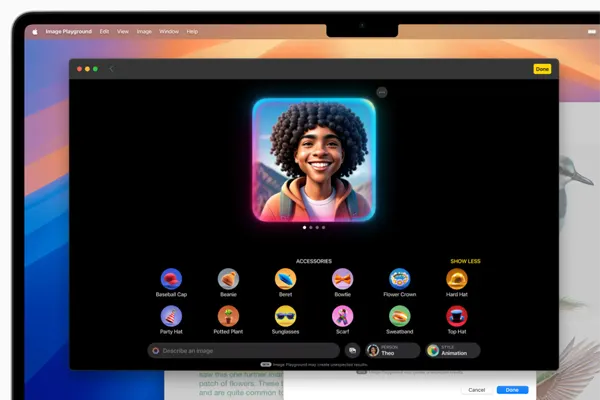The image size is (600, 400).
Task: Click the Describe an image field
Action: pyautogui.click(x=243, y=350)
